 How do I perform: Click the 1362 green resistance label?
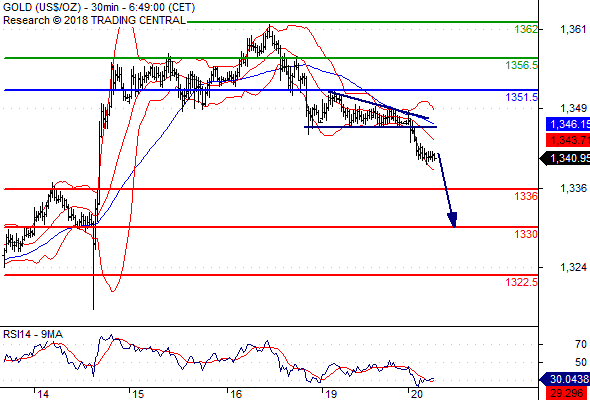coord(526,29)
